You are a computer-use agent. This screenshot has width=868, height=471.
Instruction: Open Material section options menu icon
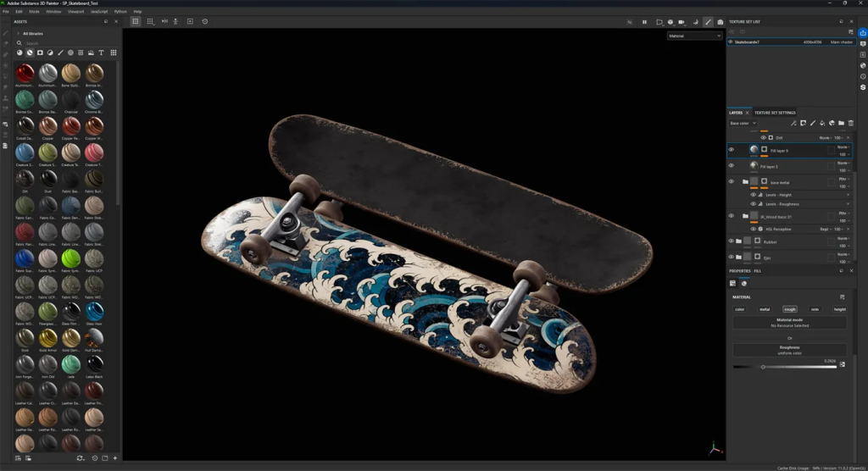click(x=842, y=297)
